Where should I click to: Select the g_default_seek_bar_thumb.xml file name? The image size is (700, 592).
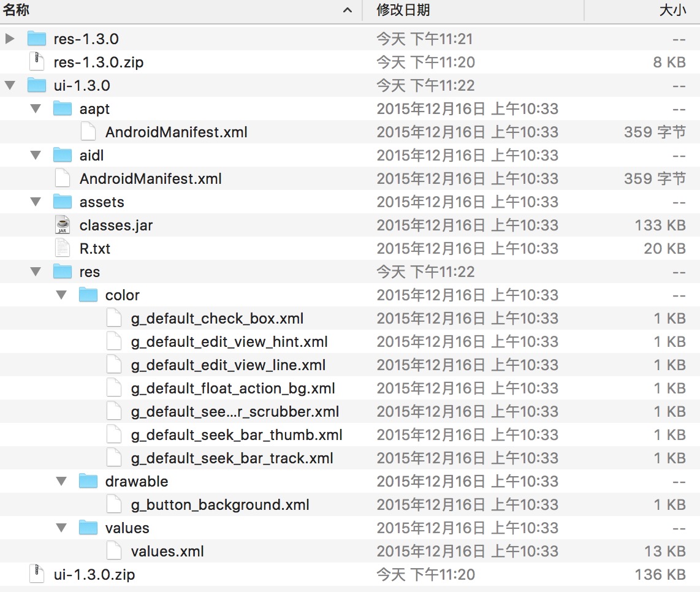coord(237,435)
